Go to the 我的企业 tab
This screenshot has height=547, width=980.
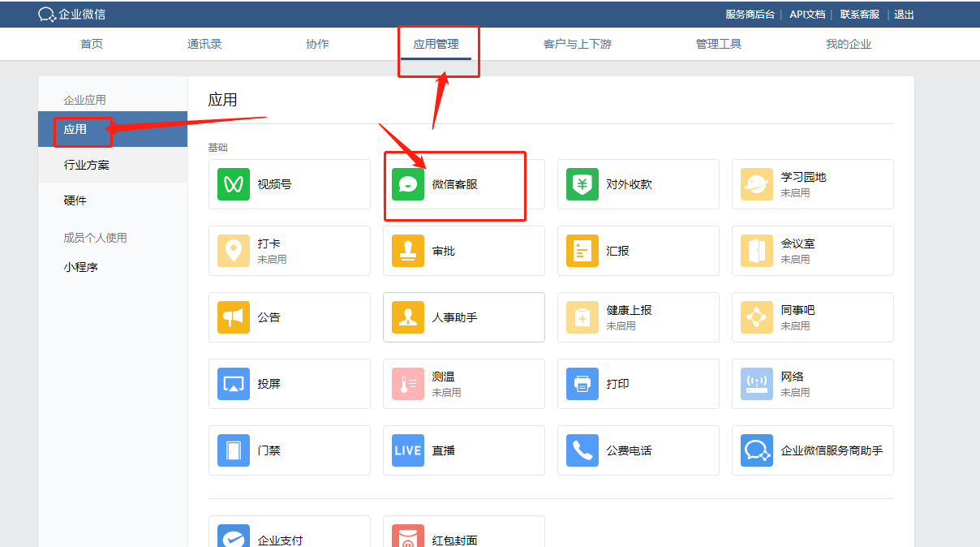point(849,44)
